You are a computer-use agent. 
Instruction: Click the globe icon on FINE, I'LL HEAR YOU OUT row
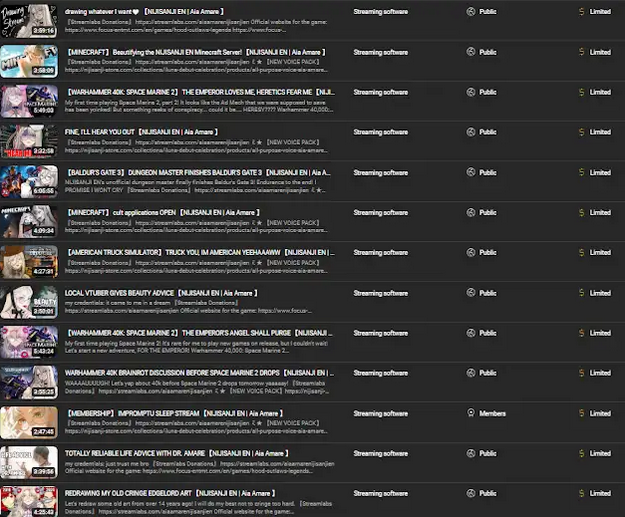pyautogui.click(x=471, y=132)
